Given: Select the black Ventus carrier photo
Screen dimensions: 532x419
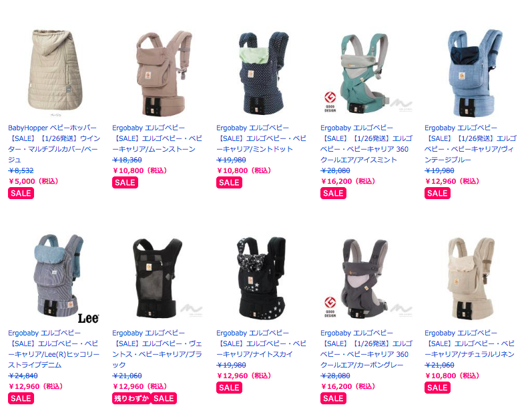Looking at the screenshot, I should (x=157, y=278).
